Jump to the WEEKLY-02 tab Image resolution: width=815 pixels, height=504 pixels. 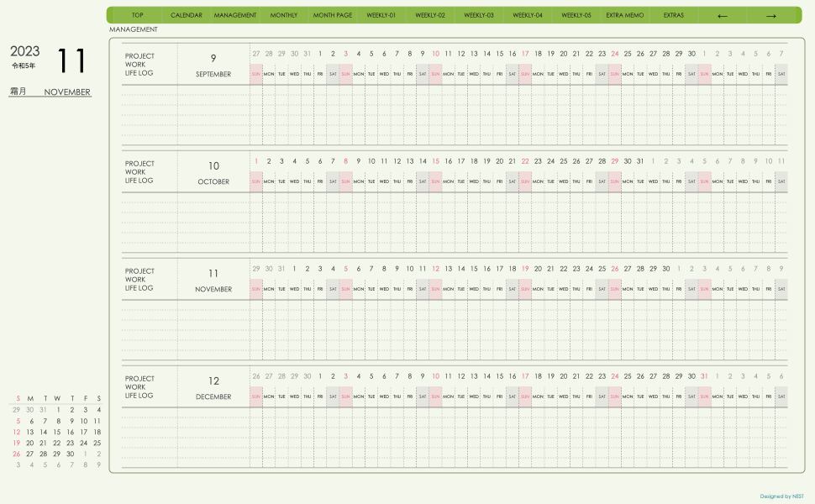(430, 15)
